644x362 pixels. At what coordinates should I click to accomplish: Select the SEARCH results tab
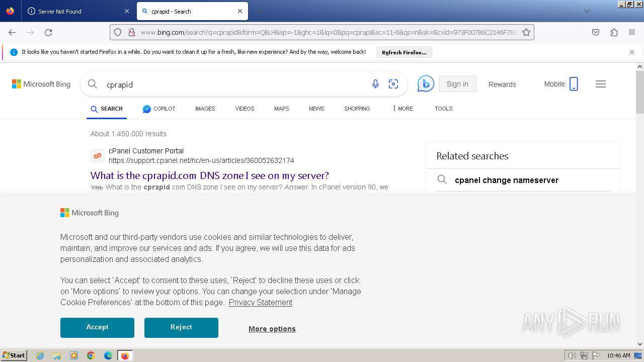107,109
